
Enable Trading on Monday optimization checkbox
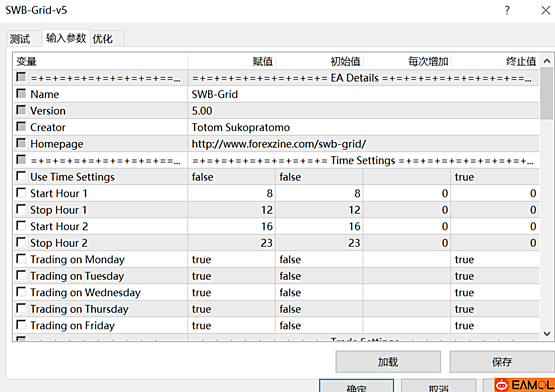pos(21,259)
